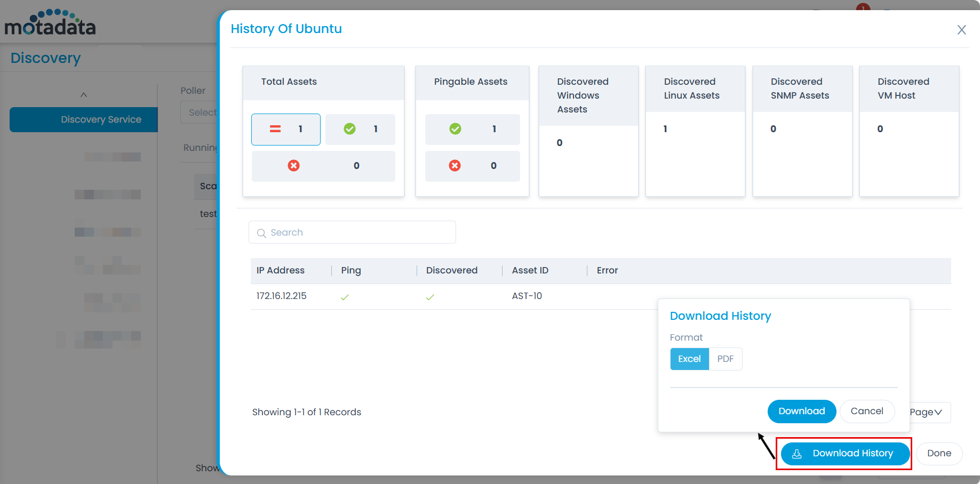Click Done to close the history dialog

[939, 453]
